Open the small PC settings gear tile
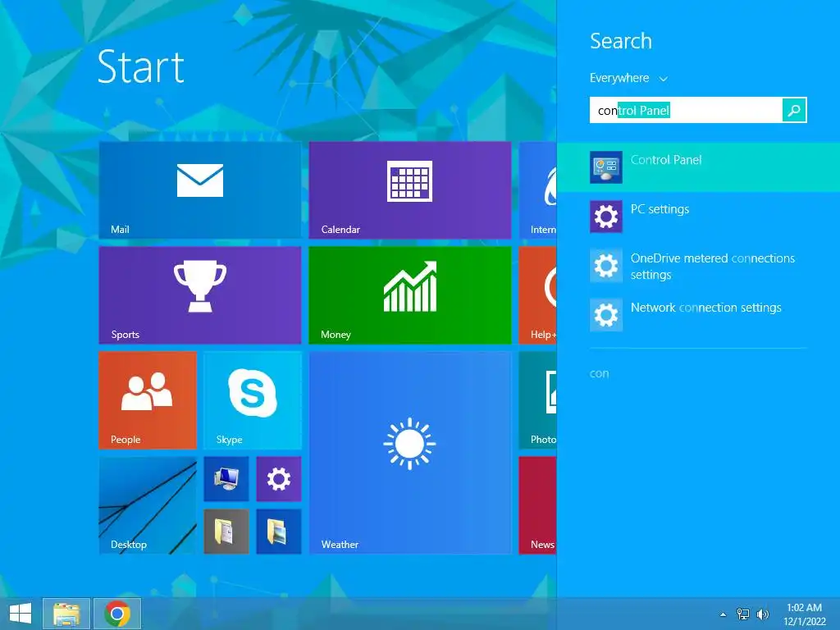 coord(279,478)
